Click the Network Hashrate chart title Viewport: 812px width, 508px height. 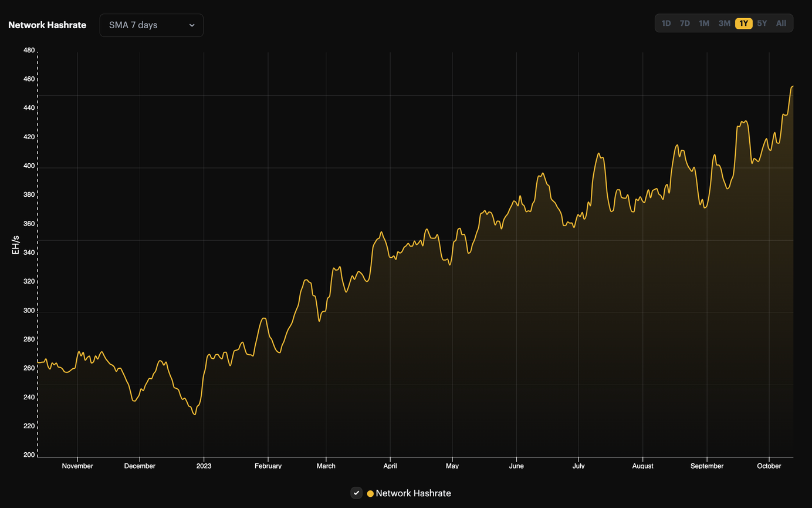pyautogui.click(x=47, y=25)
